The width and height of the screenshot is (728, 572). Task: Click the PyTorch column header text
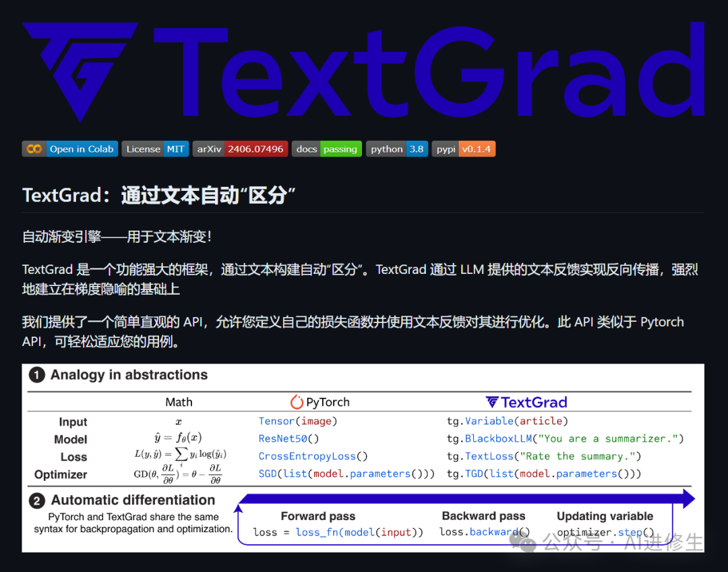(328, 402)
